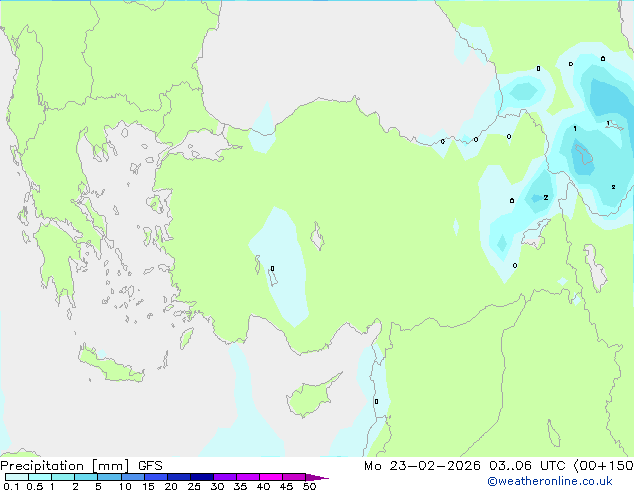This screenshot has height=490, width=634.
Task: Click the 'Mo 23-02-2026' date text
Action: click(422, 466)
